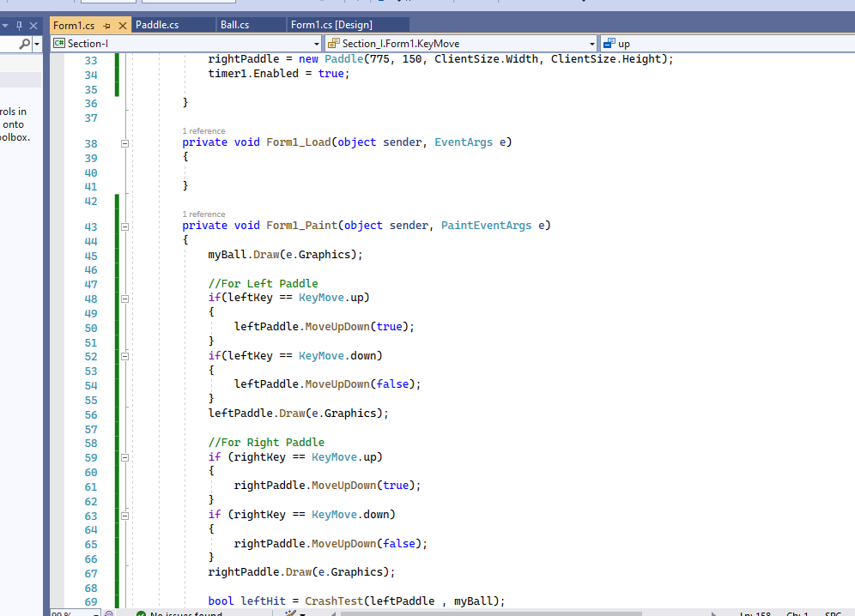Screen dimensions: 855x616
Task: Click rightPaddle.MoveUpDown(true) call
Action: click(328, 486)
